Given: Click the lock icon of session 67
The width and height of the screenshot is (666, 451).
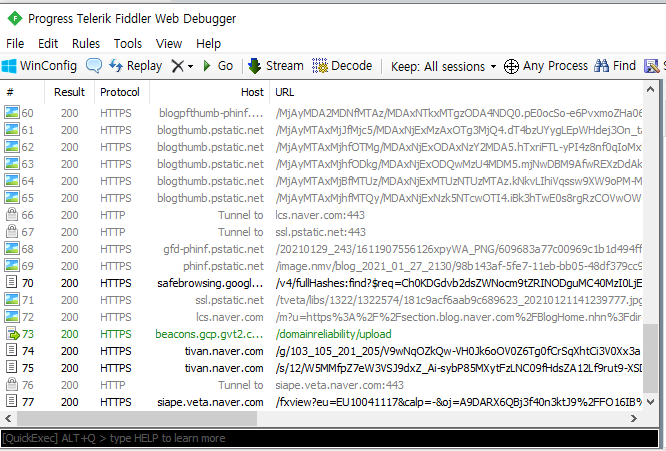Looking at the screenshot, I should coord(12,231).
